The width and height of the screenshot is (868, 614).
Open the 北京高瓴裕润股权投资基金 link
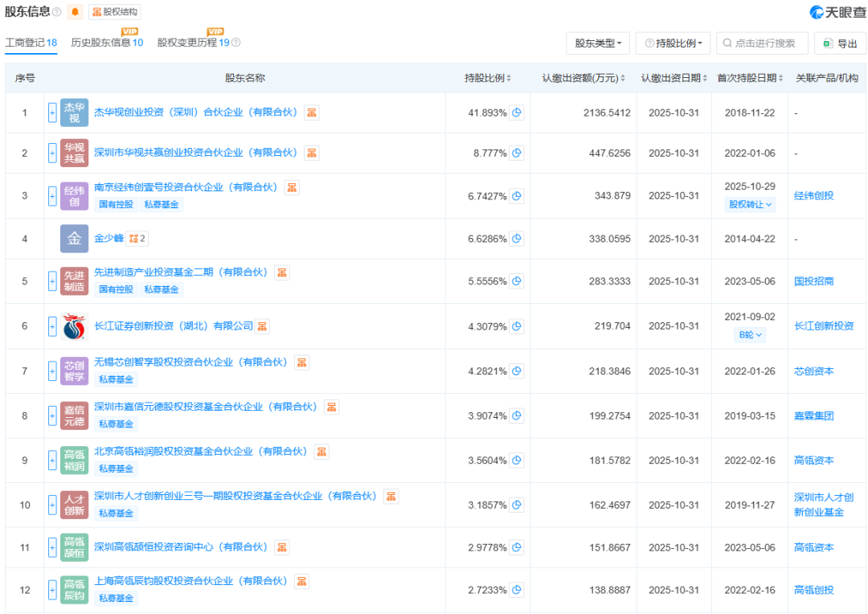[x=201, y=451]
